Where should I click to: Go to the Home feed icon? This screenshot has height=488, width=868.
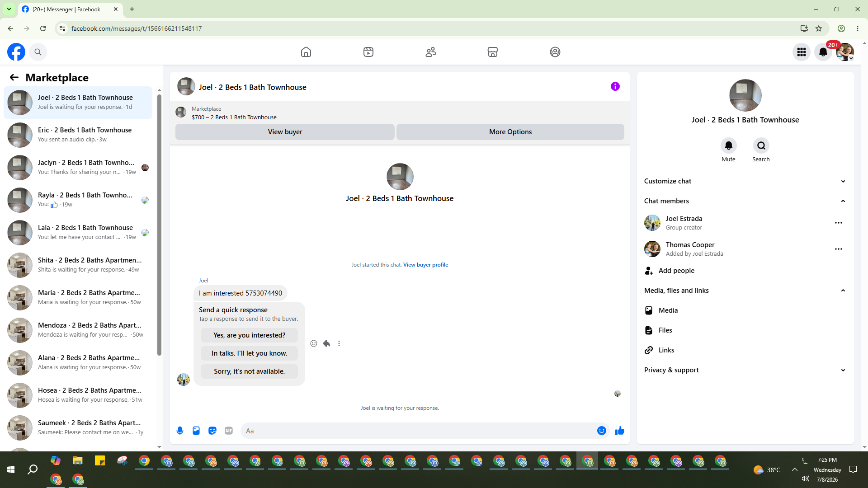click(306, 52)
